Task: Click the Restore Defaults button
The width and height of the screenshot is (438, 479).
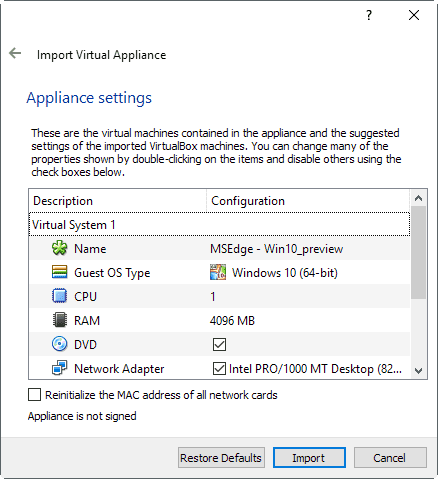Action: [x=221, y=458]
